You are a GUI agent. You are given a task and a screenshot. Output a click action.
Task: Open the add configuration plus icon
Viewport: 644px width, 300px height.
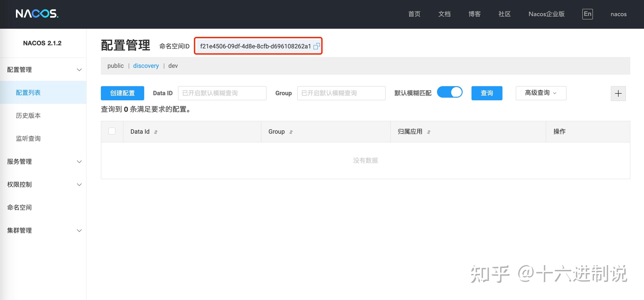(618, 93)
